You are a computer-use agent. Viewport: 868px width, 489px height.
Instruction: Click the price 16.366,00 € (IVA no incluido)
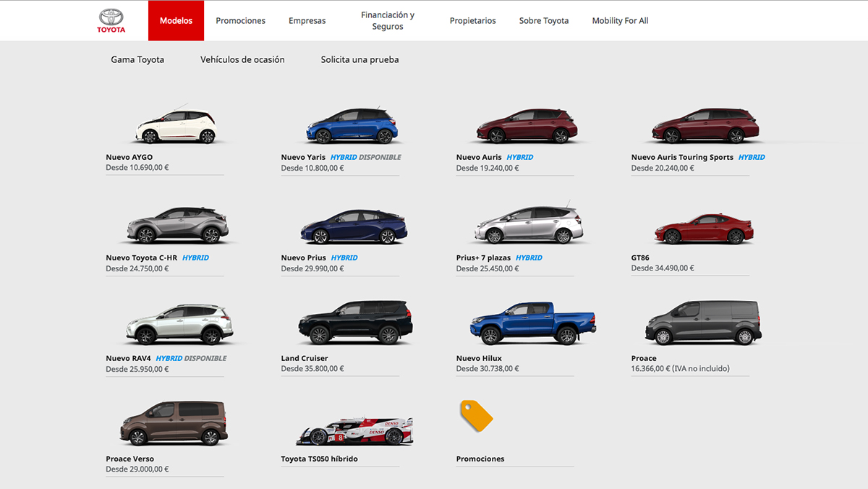[681, 368]
